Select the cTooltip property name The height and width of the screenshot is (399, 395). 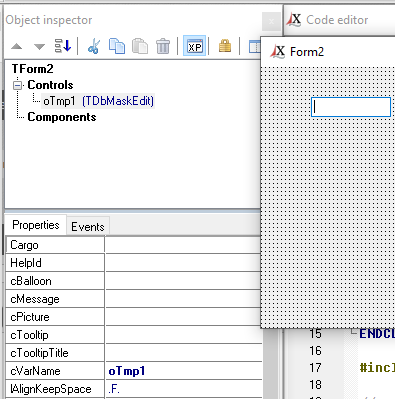coord(55,335)
